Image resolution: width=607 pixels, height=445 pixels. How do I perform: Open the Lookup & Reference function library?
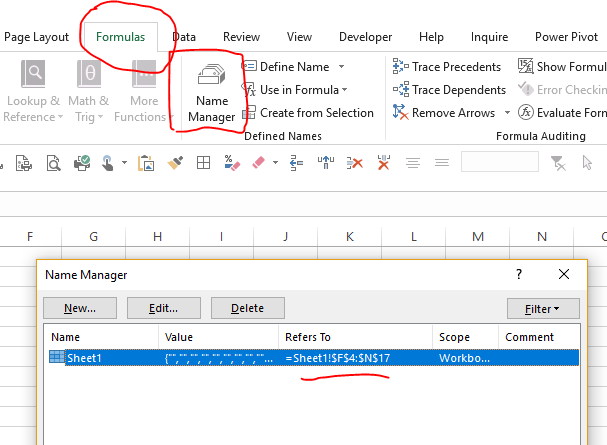(x=33, y=91)
